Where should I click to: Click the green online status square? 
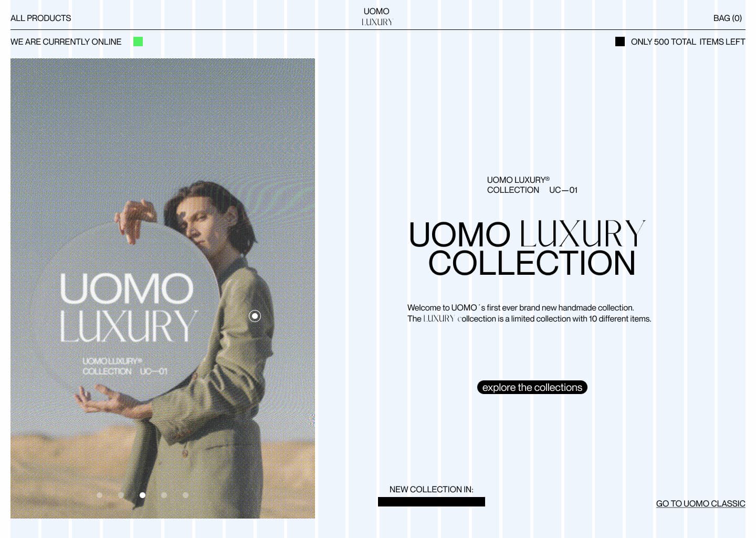point(138,42)
